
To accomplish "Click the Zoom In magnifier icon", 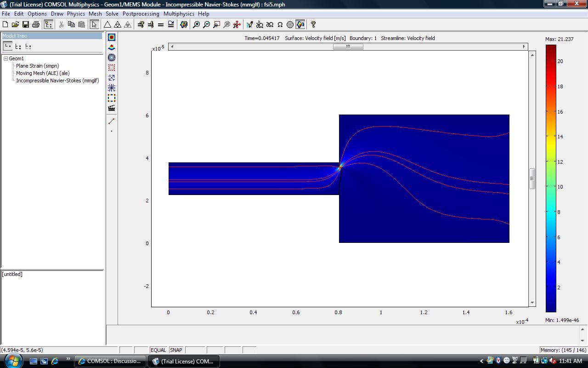I will 197,24.
